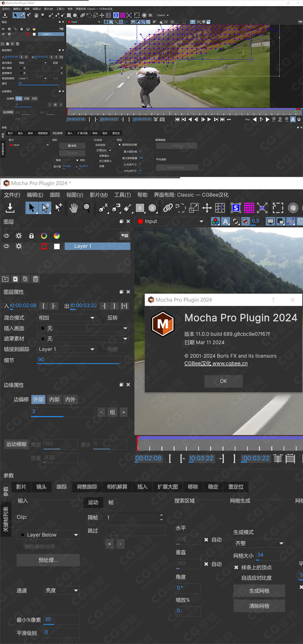Click the Rotate tool icon
This screenshot has height=644, width=303.
click(181, 208)
